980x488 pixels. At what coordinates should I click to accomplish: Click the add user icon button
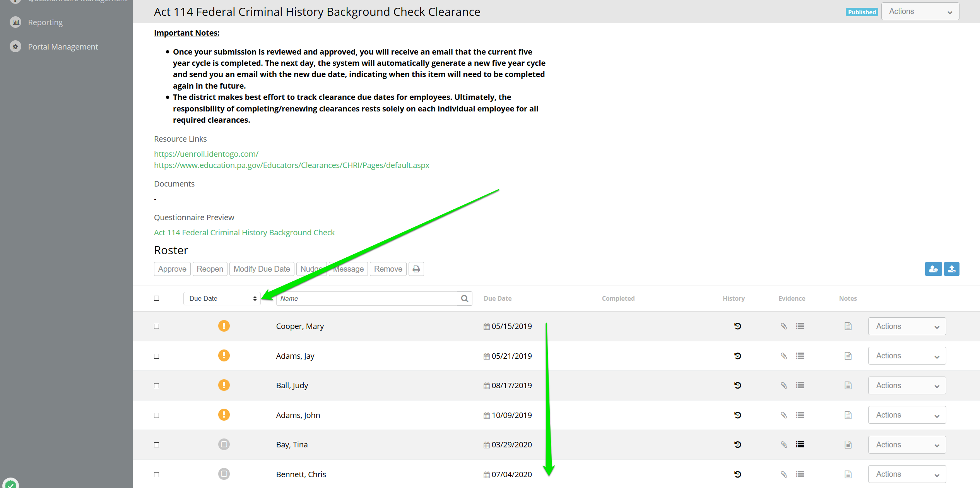[x=933, y=269]
